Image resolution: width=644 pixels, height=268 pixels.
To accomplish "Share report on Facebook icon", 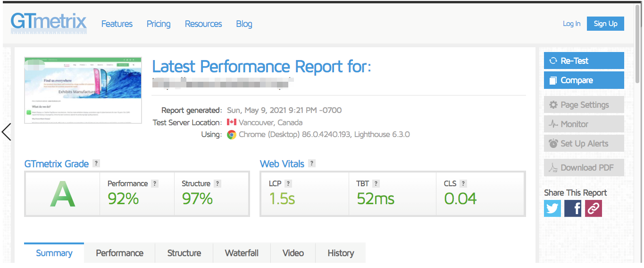I will pos(573,208).
